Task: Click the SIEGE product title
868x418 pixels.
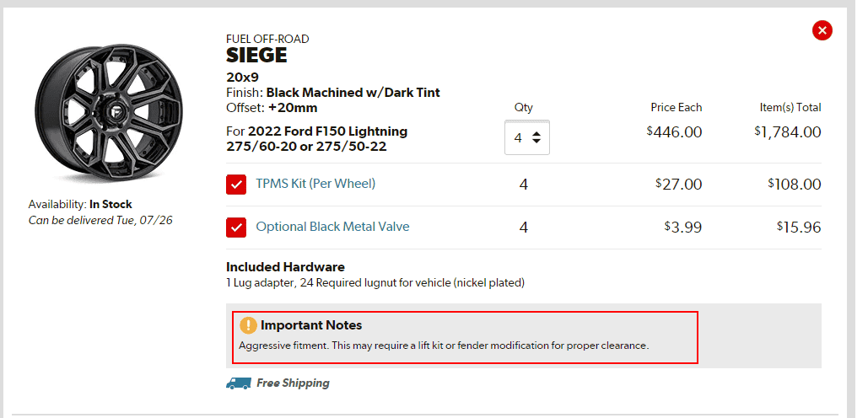Action: pyautogui.click(x=256, y=56)
